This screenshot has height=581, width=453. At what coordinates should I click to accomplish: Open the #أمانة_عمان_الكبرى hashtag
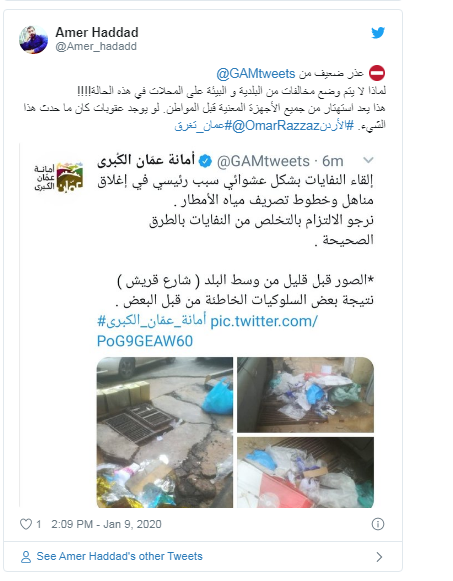pyautogui.click(x=151, y=321)
